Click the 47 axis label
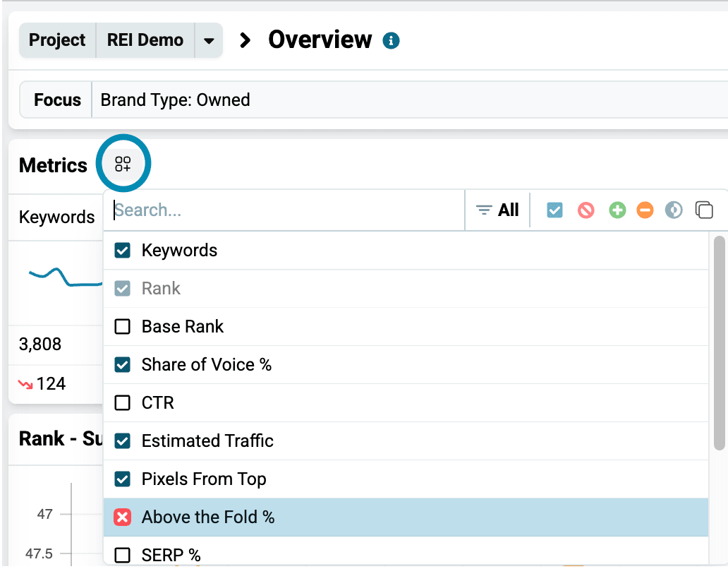This screenshot has height=569, width=728. tap(44, 514)
